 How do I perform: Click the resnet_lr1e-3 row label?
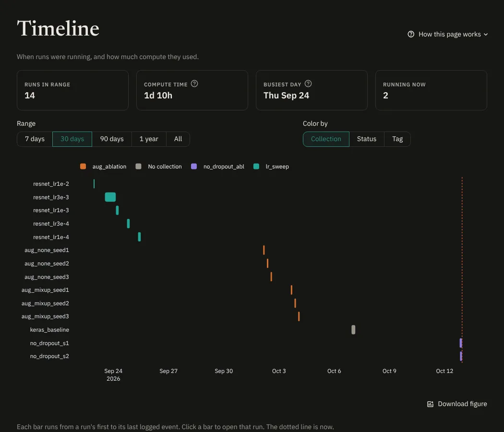(51, 210)
